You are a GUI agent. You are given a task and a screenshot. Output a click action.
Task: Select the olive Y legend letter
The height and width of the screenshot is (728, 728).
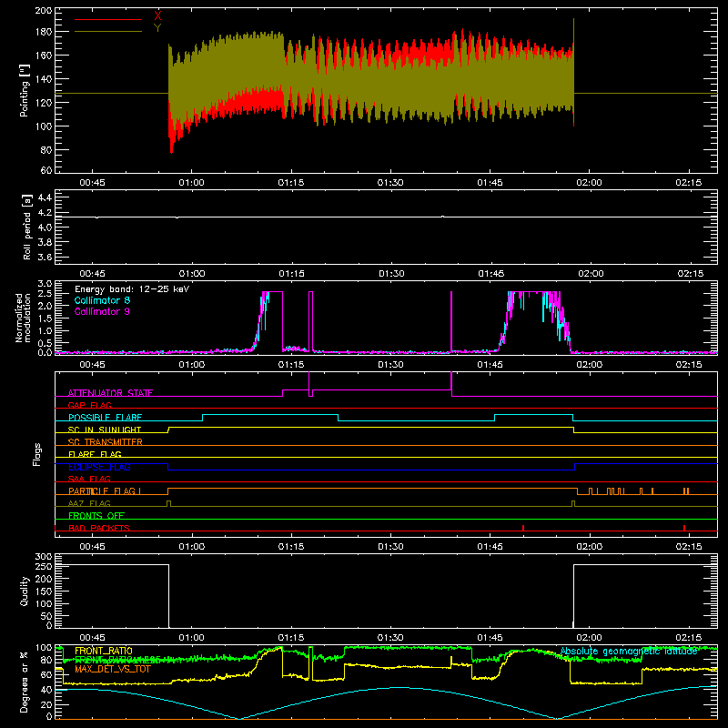coord(157,28)
